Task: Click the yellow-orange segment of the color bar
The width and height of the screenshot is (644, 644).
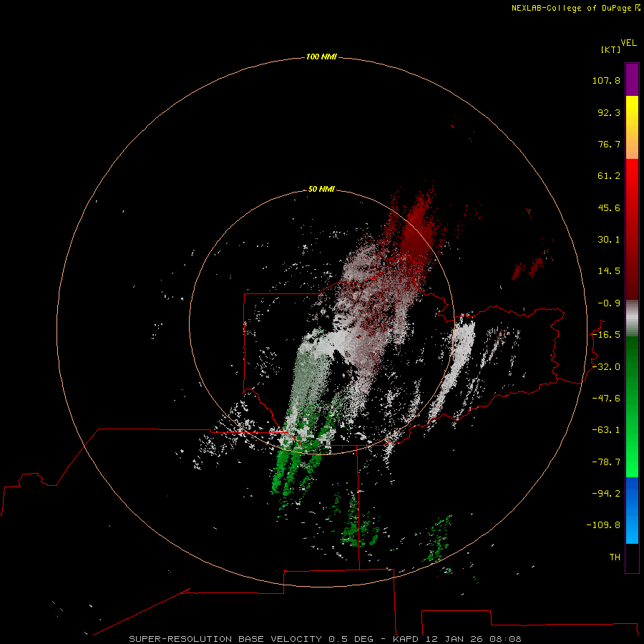Action: pyautogui.click(x=632, y=127)
